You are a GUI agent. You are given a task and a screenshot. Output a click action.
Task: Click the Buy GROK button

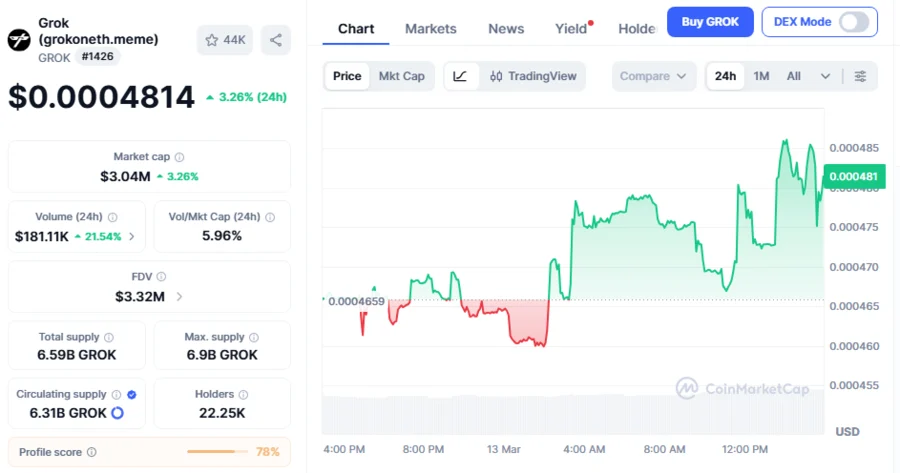(710, 22)
